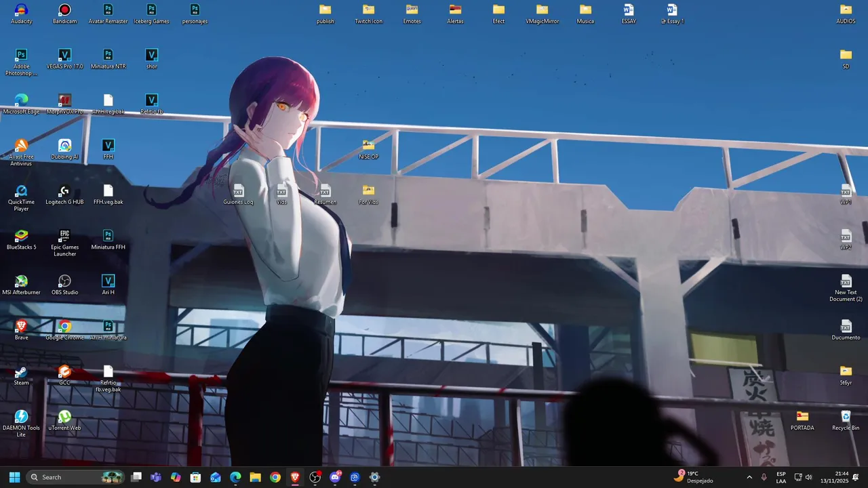Select Essay 1 Word document

point(672,14)
